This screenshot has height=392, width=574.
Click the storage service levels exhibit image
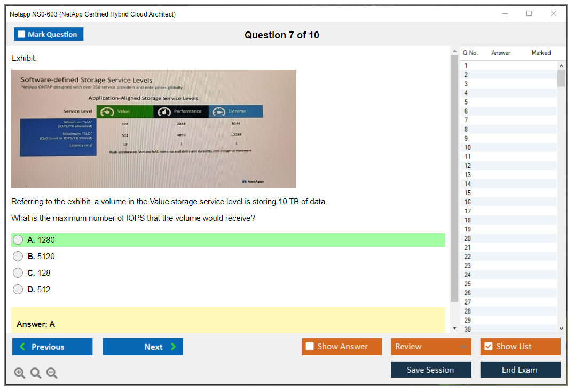point(154,129)
